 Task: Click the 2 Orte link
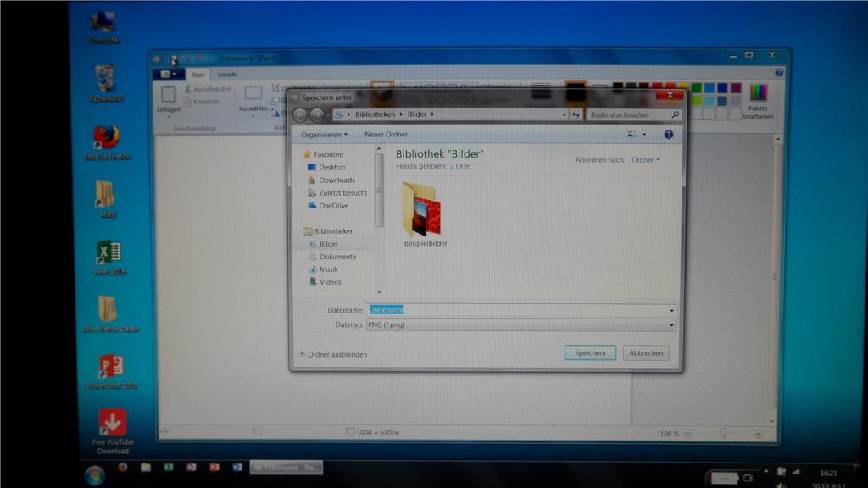459,166
